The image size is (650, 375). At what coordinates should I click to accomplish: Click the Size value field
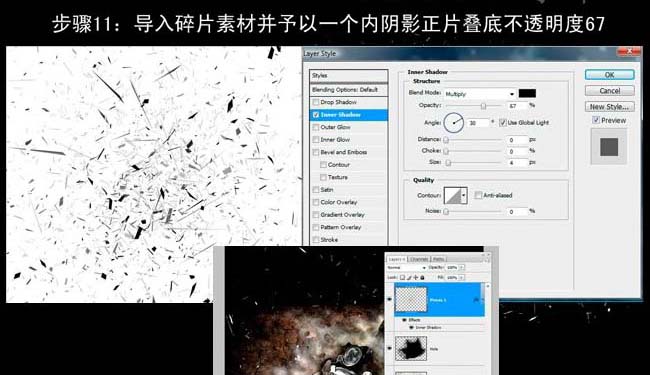point(517,163)
